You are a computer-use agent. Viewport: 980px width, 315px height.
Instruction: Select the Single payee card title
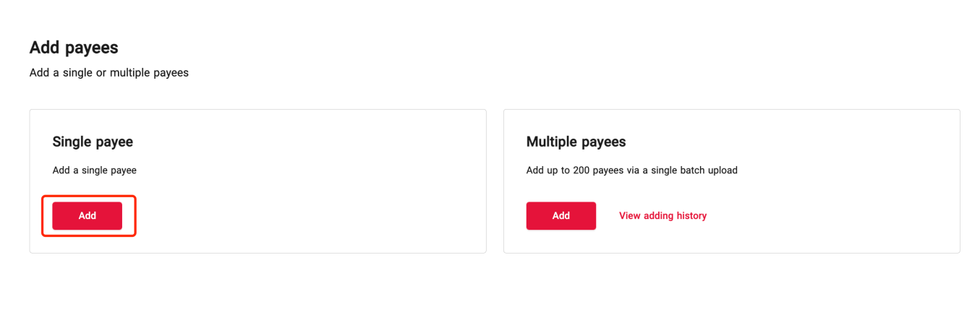pyautogui.click(x=93, y=142)
